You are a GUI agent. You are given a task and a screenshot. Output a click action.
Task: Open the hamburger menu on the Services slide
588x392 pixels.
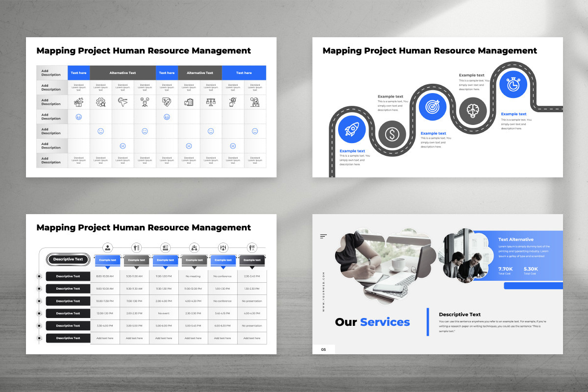(323, 235)
